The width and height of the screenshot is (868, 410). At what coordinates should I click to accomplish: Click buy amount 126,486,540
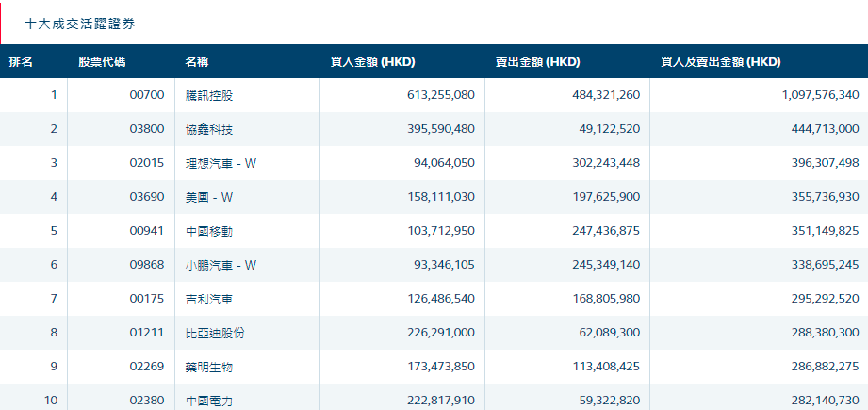(x=441, y=299)
